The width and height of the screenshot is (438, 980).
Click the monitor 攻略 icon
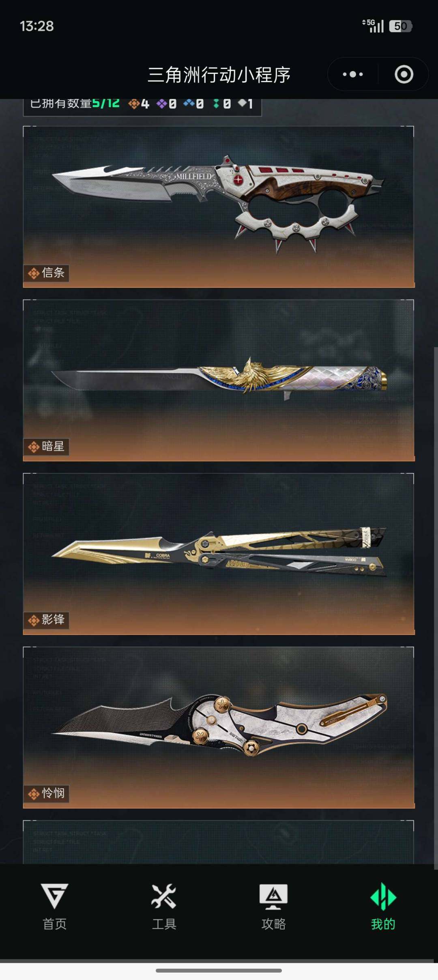[273, 896]
